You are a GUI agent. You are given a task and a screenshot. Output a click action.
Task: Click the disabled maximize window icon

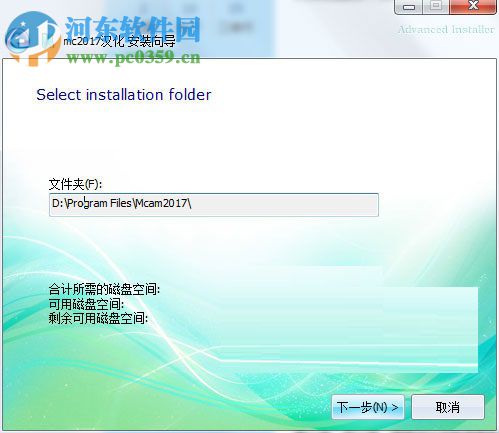436,6
